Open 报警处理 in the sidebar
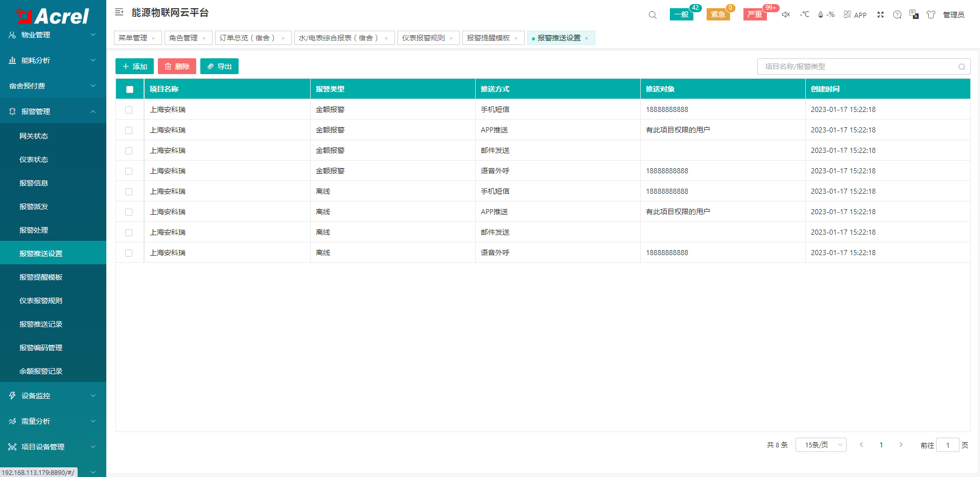 [53, 230]
